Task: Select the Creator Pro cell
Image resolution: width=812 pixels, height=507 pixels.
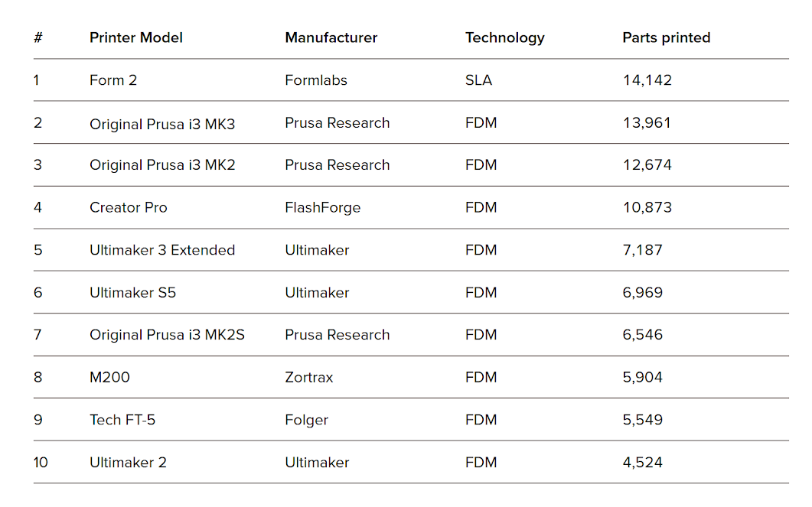Action: click(x=129, y=207)
